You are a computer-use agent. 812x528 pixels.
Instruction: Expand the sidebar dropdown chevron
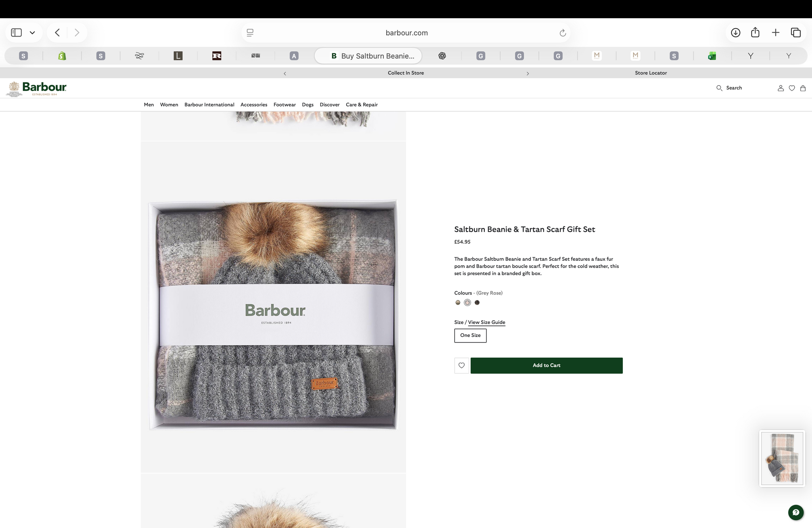point(33,33)
